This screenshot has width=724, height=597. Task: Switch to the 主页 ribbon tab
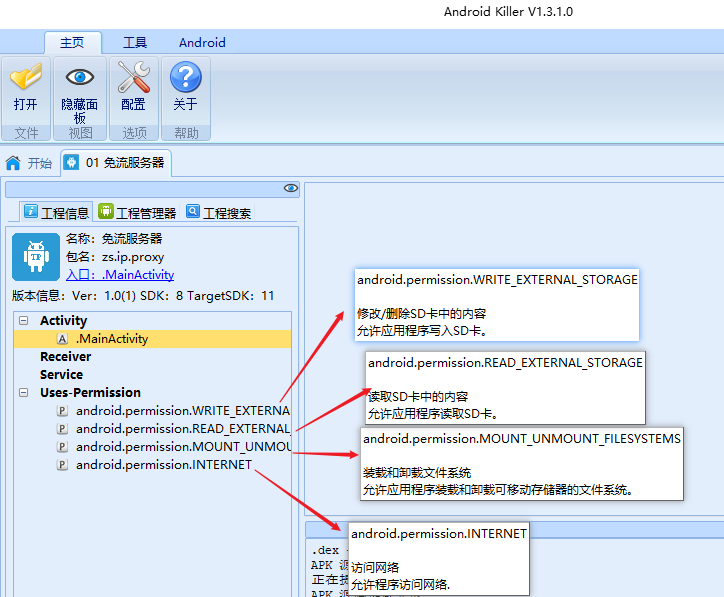click(72, 42)
